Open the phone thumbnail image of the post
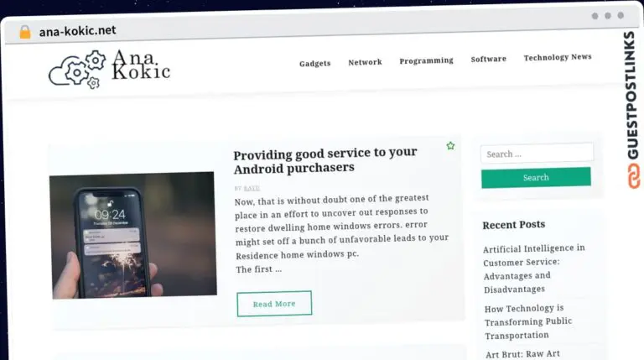Viewport: 644px width, 360px height. click(x=133, y=235)
